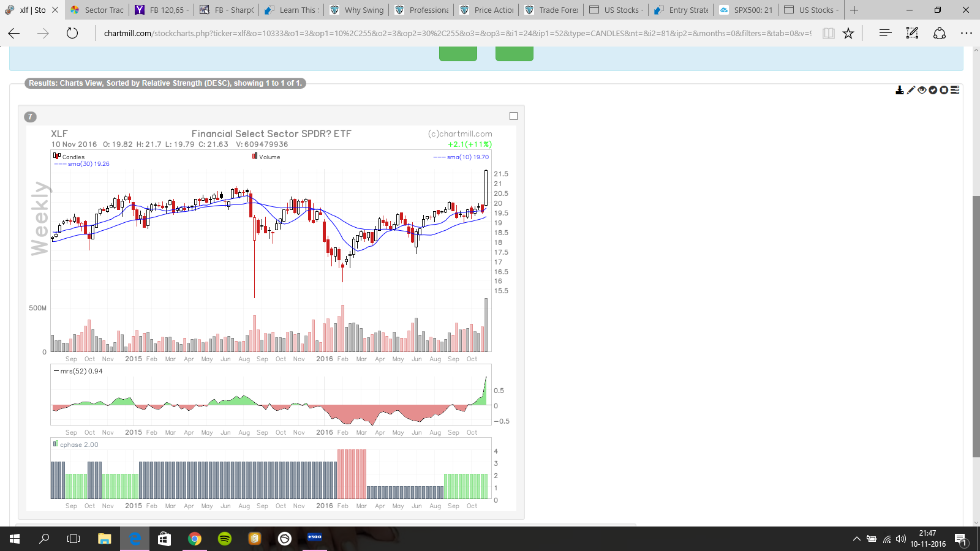Switch to the Learn This tab

[x=292, y=10]
